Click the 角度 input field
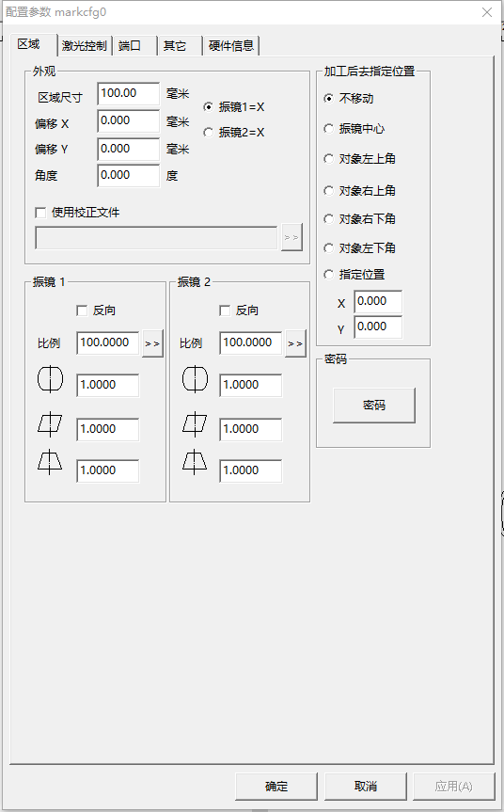 [128, 176]
